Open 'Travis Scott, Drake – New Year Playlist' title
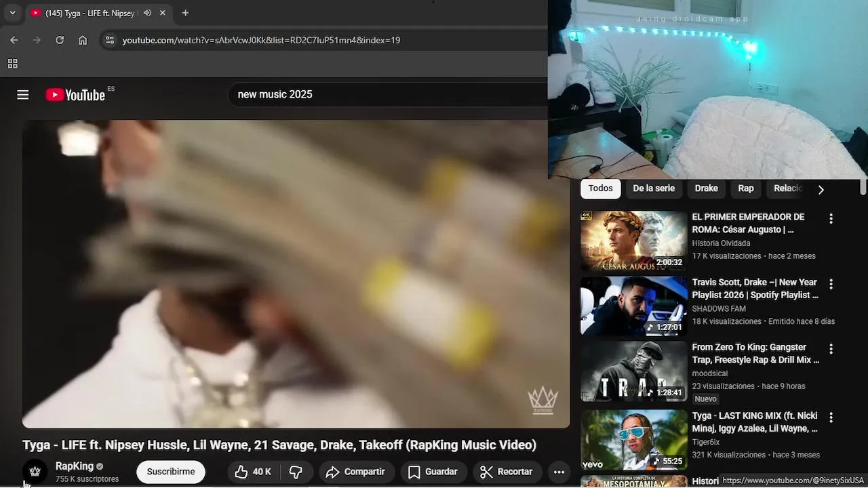Image resolution: width=868 pixels, height=488 pixels. pos(755,288)
